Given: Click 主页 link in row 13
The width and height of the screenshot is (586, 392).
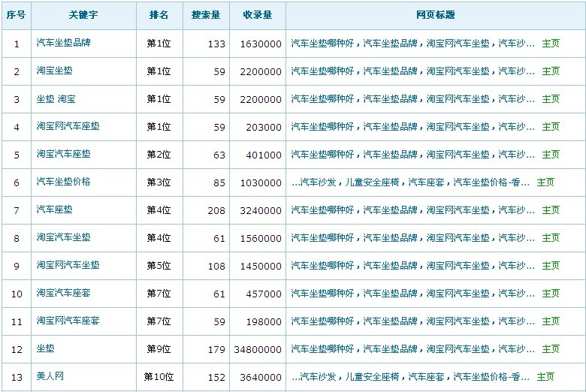Looking at the screenshot, I should point(545,377).
